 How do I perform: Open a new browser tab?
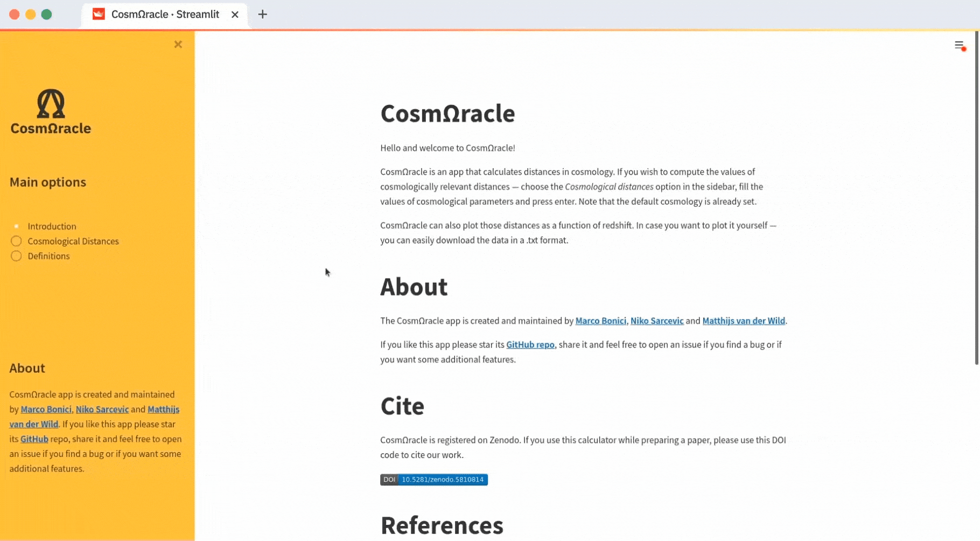[x=263, y=15]
